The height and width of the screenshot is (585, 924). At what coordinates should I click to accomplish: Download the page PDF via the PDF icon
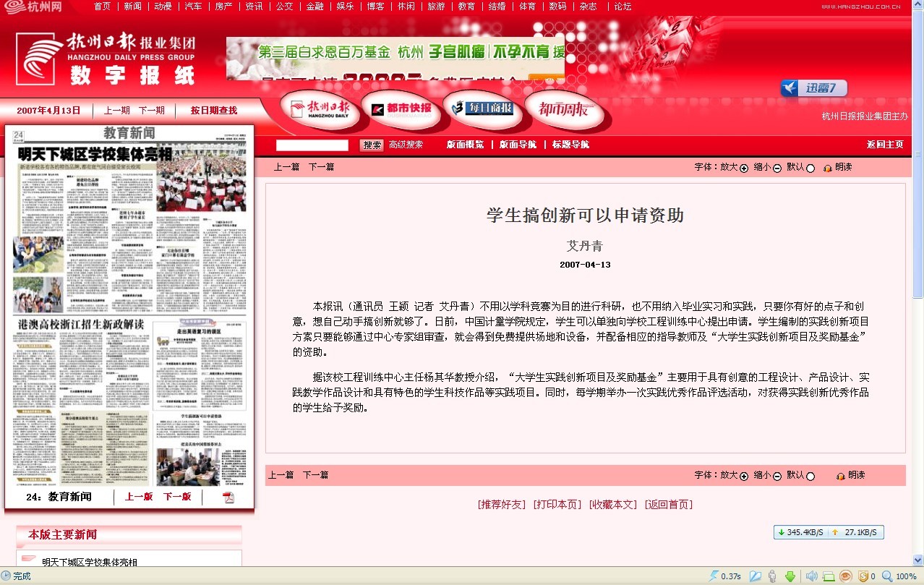(x=228, y=498)
